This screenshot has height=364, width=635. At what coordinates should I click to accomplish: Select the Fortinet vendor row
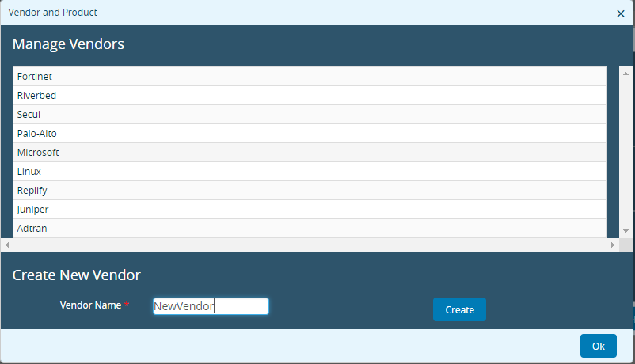coord(310,77)
